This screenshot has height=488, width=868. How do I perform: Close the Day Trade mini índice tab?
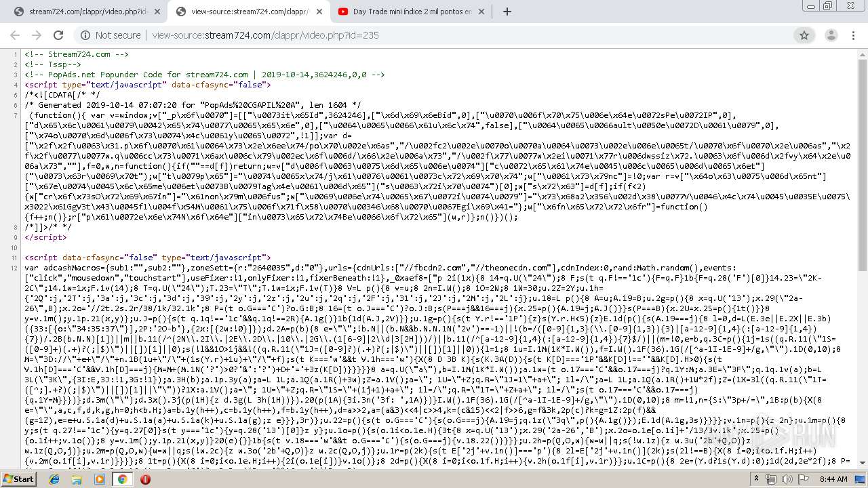point(481,12)
